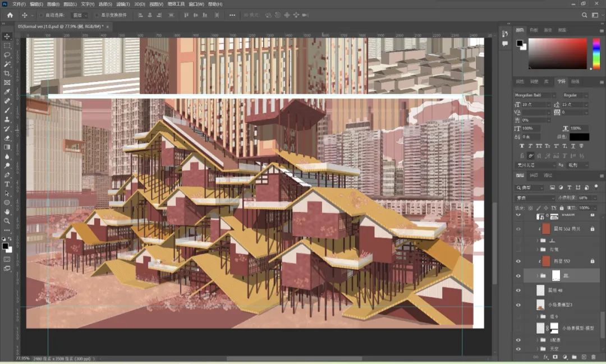Click the Character panel black text color swatch
The width and height of the screenshot is (606, 364).
point(579,137)
